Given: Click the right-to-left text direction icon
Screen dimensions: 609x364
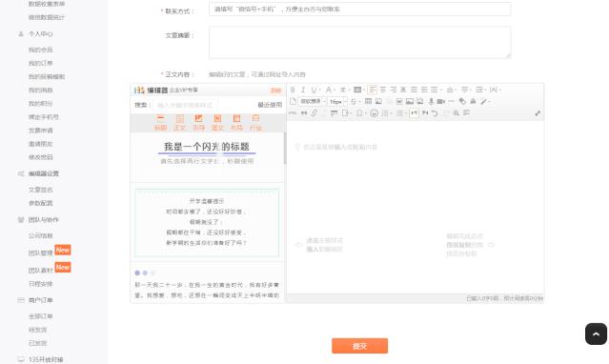Looking at the screenshot, I should tap(424, 113).
